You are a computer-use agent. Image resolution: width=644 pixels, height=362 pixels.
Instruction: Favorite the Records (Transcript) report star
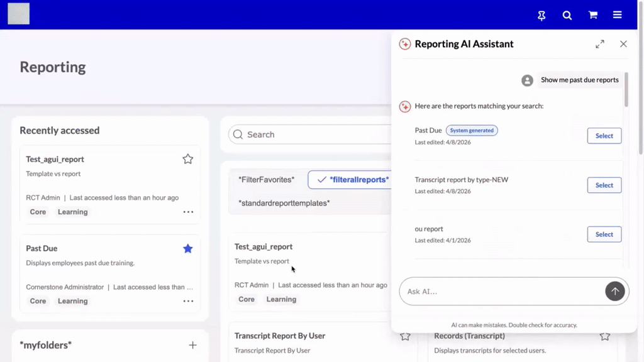[604, 336]
